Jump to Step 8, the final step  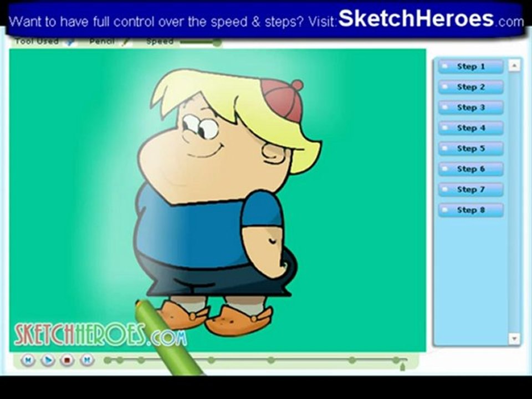[x=470, y=210]
